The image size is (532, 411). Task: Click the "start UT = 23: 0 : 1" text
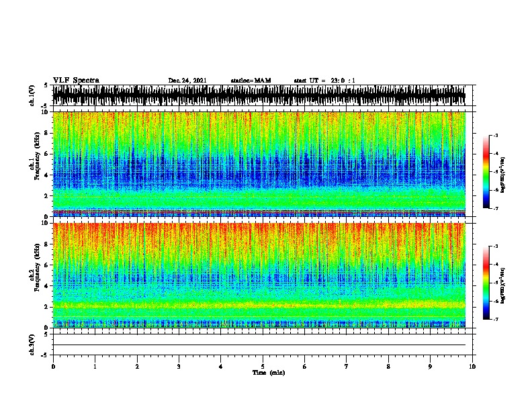[x=324, y=81]
